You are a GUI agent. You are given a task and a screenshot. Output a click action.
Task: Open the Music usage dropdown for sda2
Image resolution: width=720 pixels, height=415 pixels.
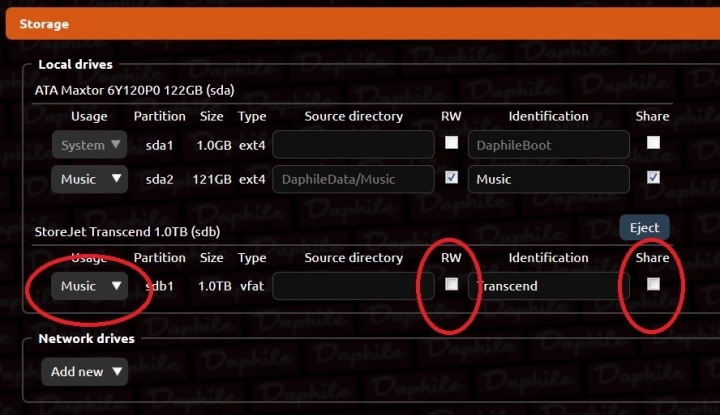point(90,179)
